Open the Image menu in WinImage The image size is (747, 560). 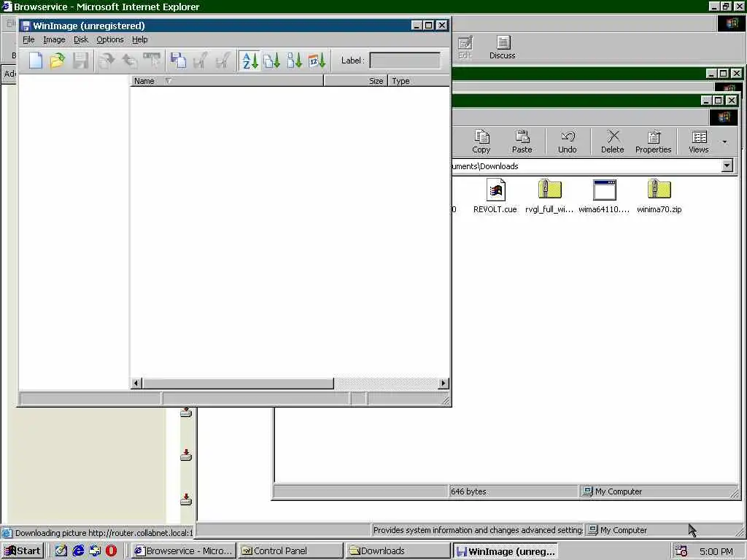[x=54, y=39]
